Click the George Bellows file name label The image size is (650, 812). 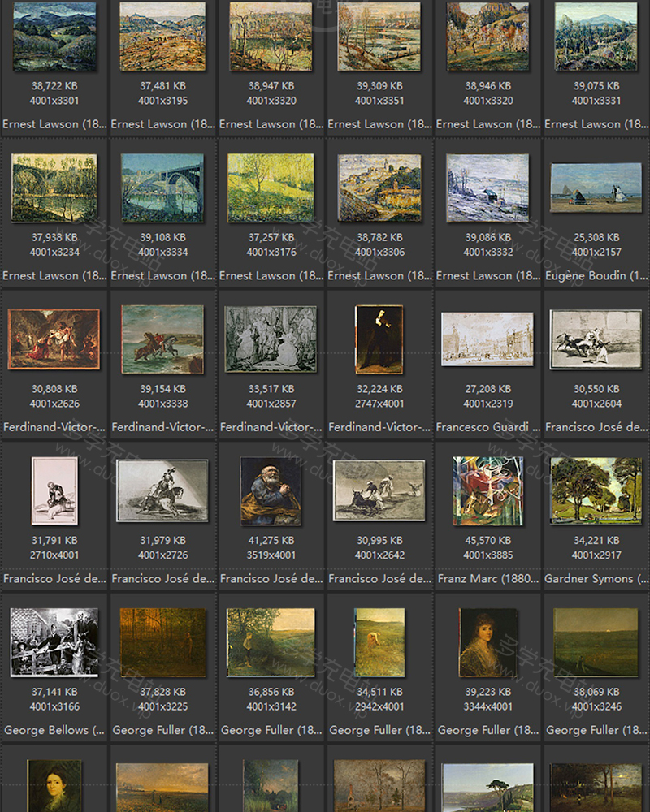(x=54, y=730)
